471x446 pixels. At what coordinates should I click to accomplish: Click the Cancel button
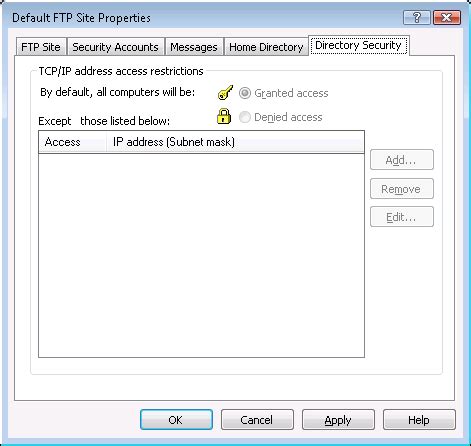[257, 420]
